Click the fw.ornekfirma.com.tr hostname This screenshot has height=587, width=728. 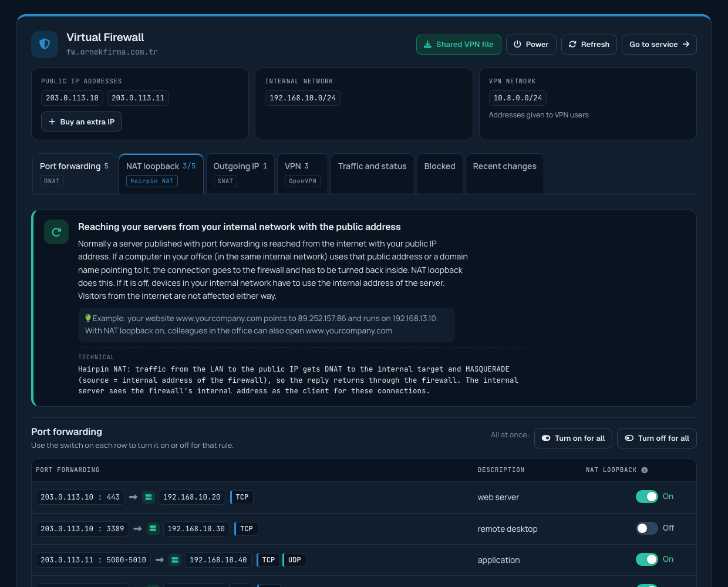[x=112, y=52]
